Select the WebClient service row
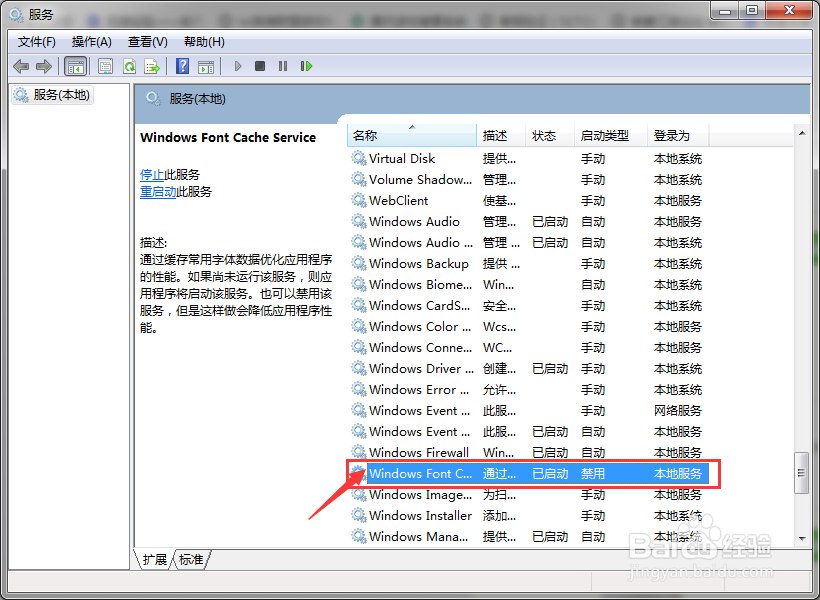This screenshot has height=600, width=820. tap(528, 200)
